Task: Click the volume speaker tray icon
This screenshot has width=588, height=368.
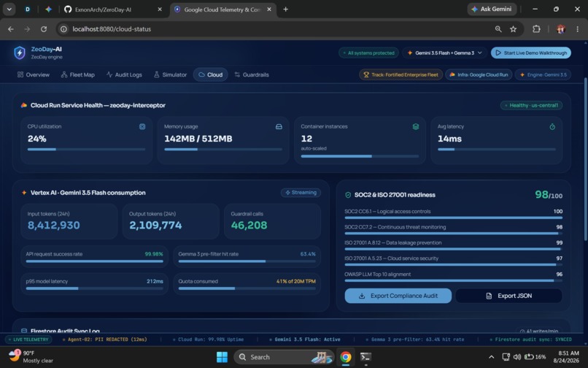Action: (x=517, y=357)
